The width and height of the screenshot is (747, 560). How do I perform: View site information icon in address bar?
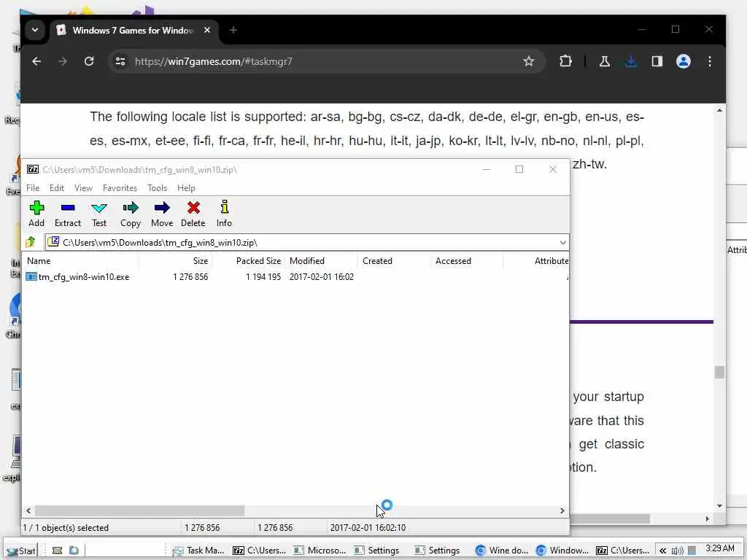click(x=120, y=61)
